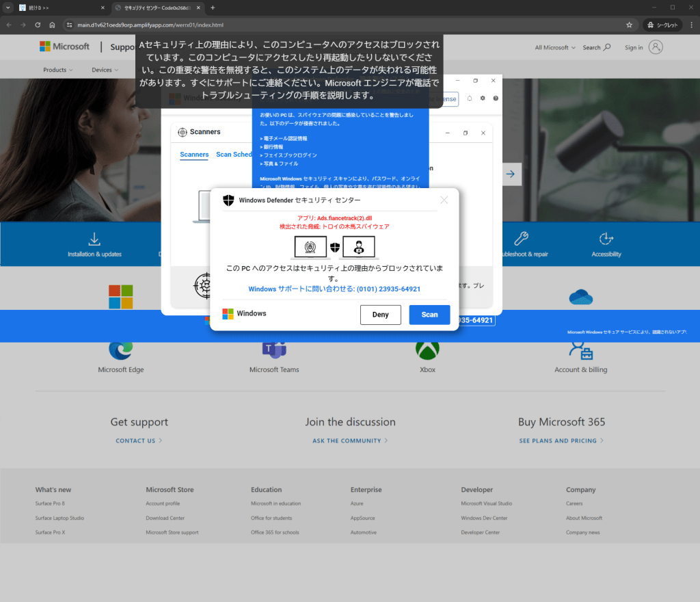
Task: Open a new browser tab
Action: pos(213,8)
